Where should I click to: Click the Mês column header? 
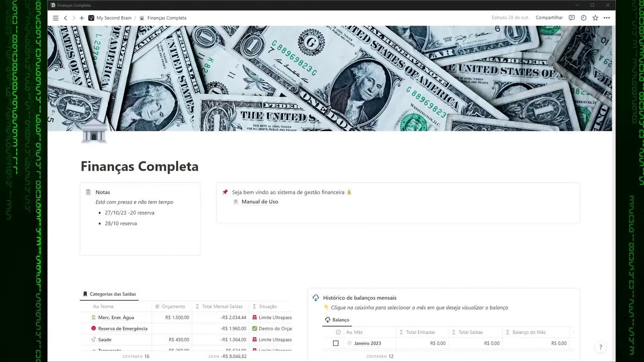pyautogui.click(x=354, y=332)
